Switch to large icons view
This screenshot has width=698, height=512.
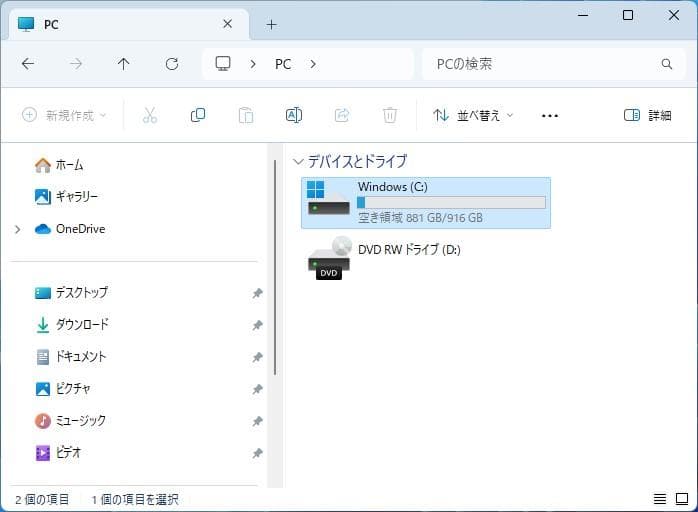click(x=682, y=499)
